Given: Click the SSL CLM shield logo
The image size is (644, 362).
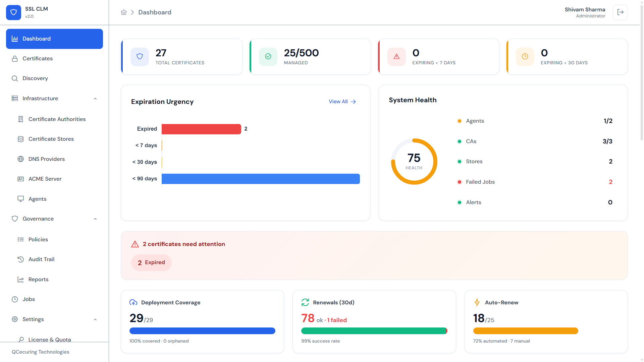Looking at the screenshot, I should coord(13,12).
